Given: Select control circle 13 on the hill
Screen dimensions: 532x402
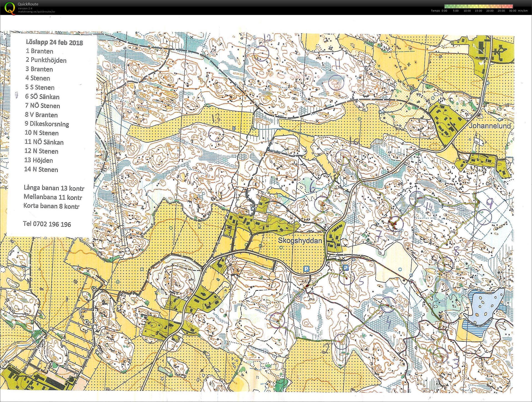Looking at the screenshot, I should (216, 134).
